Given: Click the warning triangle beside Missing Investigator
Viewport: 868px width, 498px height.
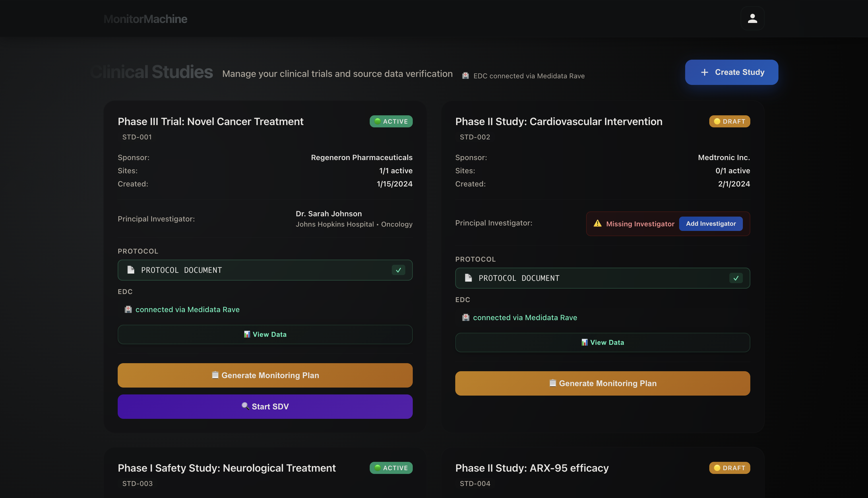Looking at the screenshot, I should (x=597, y=223).
